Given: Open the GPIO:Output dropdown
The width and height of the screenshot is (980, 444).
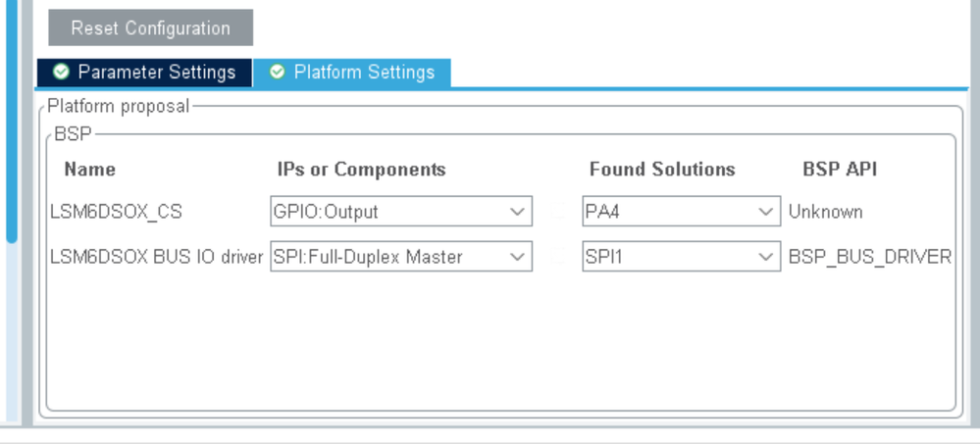Looking at the screenshot, I should (x=400, y=212).
